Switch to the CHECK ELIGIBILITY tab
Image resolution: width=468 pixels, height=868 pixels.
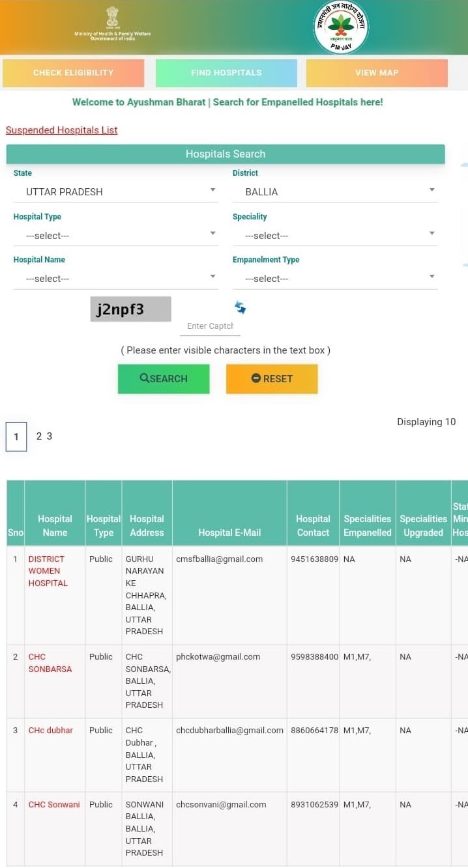[x=73, y=73]
